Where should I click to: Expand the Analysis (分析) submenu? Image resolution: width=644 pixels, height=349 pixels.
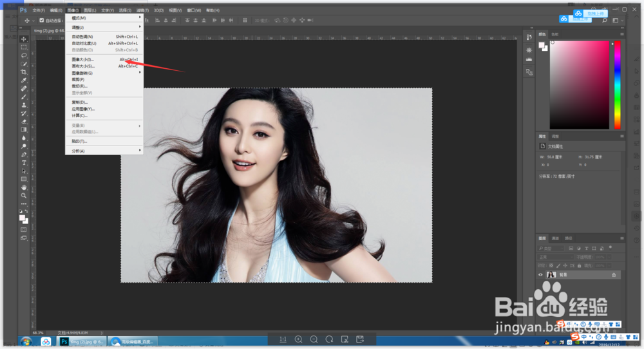coord(104,151)
